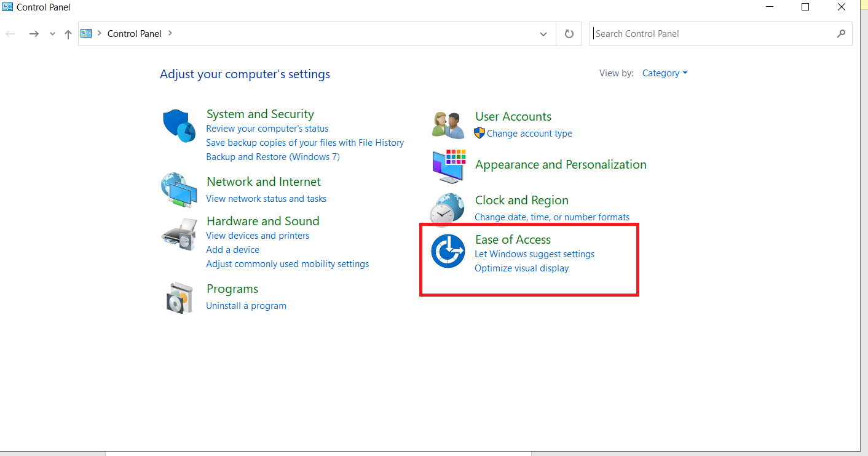Viewport: 868px width, 456px height.
Task: Click Change date, time, or number formats
Action: point(552,217)
